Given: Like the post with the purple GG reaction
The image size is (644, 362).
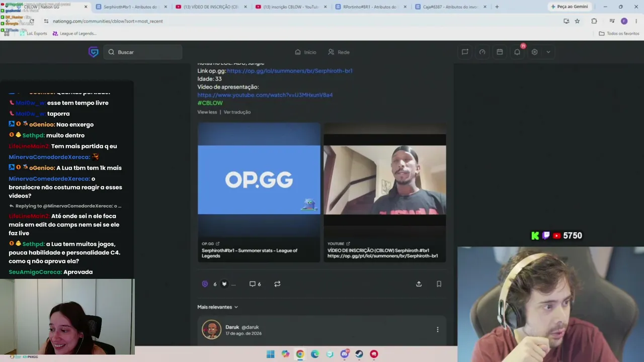Looking at the screenshot, I should [205, 284].
